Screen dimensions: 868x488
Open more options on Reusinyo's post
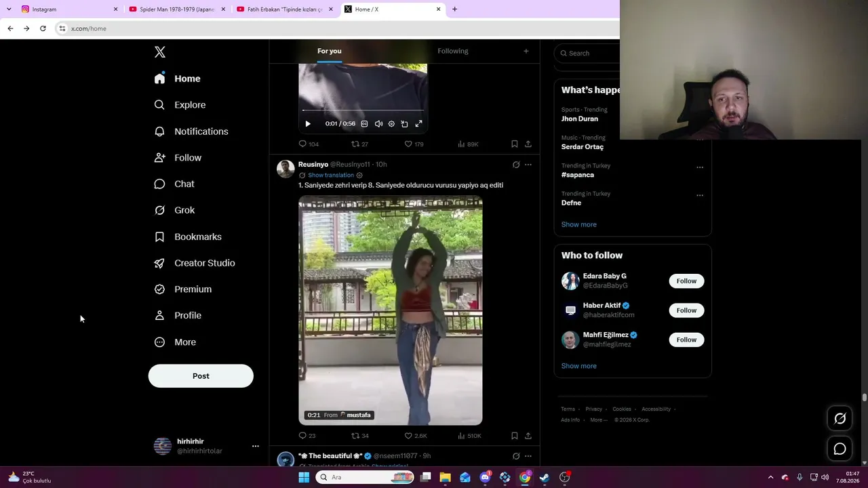[528, 165]
